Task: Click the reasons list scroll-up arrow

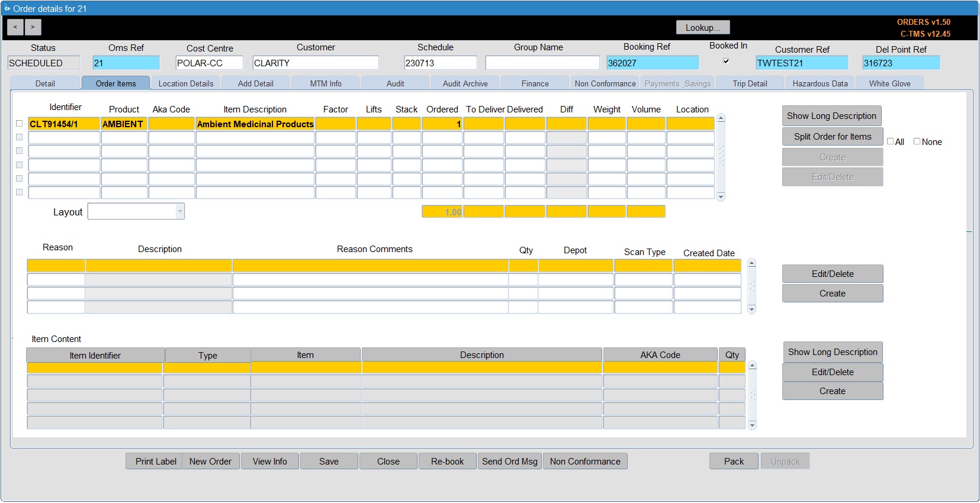Action: [x=751, y=263]
